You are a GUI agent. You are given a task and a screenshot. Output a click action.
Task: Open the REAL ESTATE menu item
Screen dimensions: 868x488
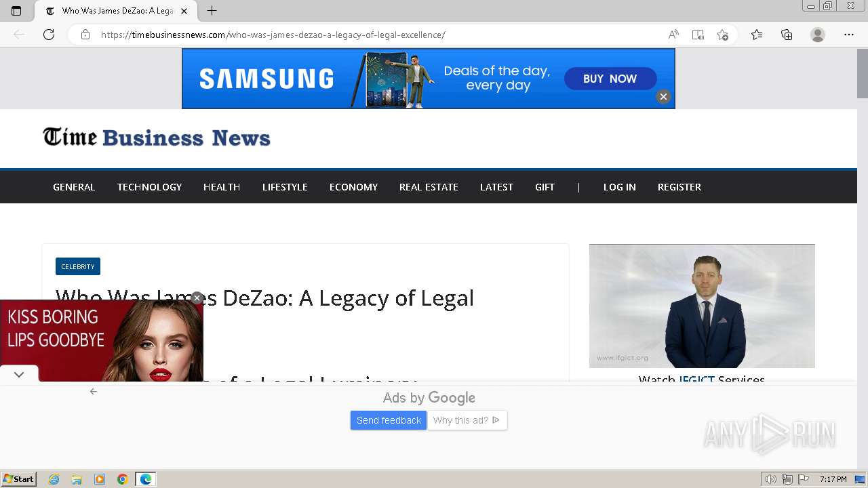click(x=429, y=187)
